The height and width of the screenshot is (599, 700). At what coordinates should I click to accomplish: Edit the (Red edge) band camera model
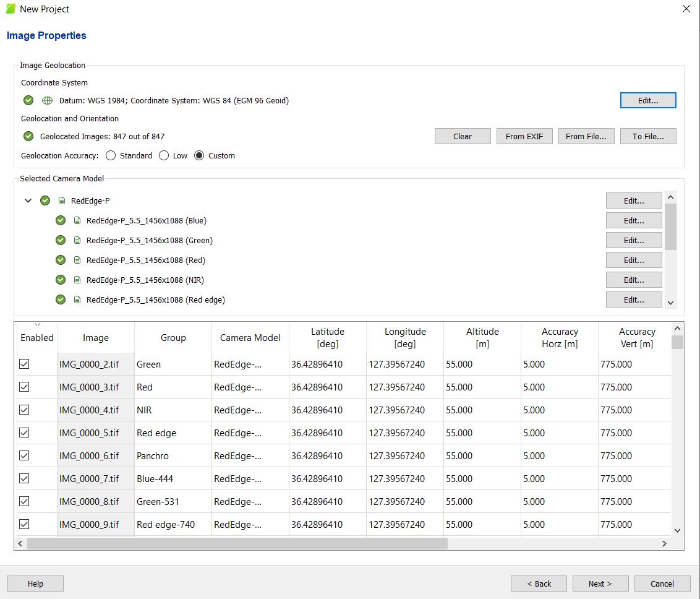click(x=633, y=299)
